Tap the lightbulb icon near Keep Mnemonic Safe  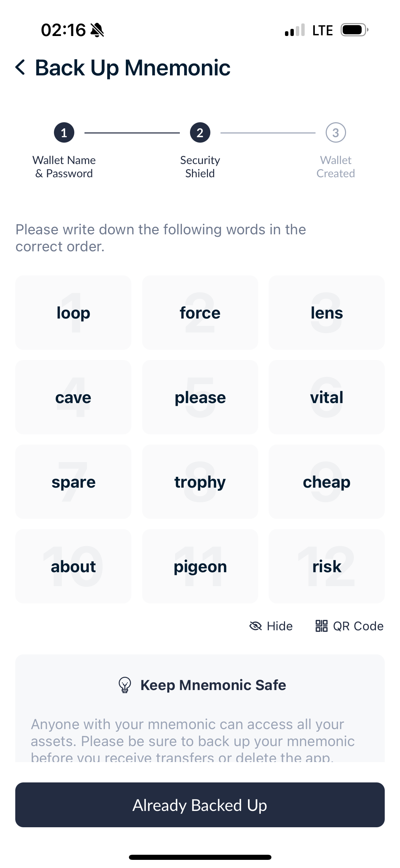pos(125,685)
